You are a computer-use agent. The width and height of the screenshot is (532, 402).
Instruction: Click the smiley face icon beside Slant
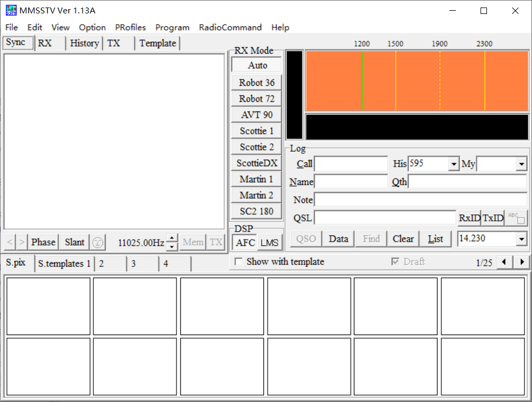[x=98, y=243]
